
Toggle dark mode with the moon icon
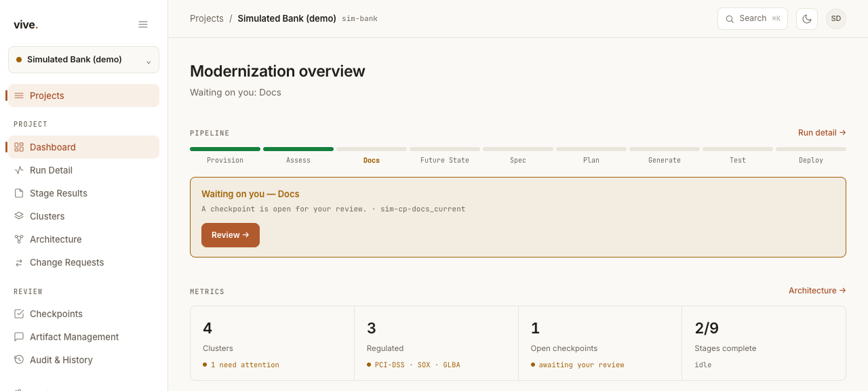pos(807,19)
